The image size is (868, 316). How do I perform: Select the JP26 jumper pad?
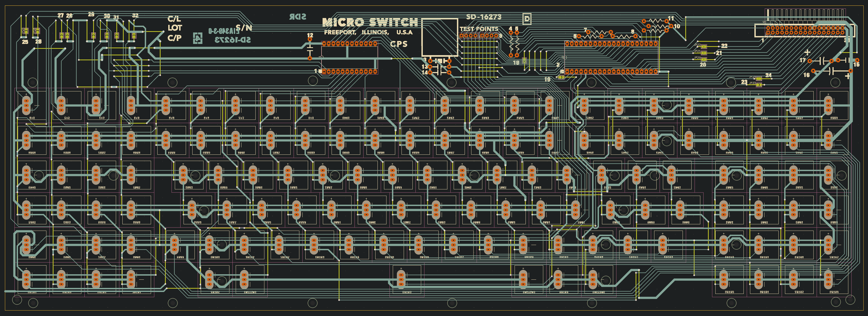tap(37, 31)
